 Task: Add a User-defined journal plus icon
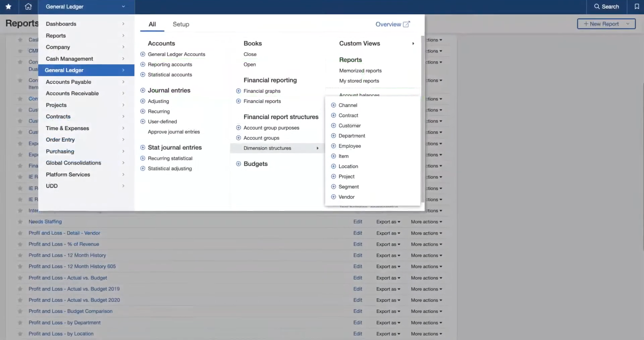(x=143, y=122)
